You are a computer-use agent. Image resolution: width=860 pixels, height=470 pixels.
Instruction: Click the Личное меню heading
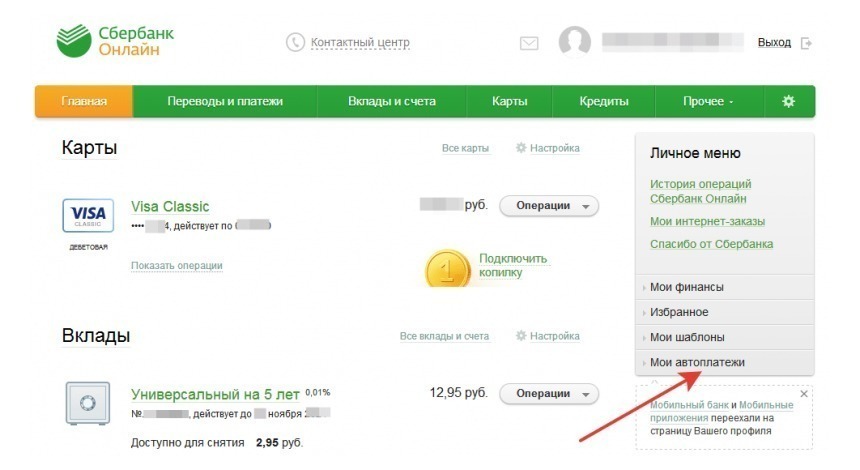[695, 153]
